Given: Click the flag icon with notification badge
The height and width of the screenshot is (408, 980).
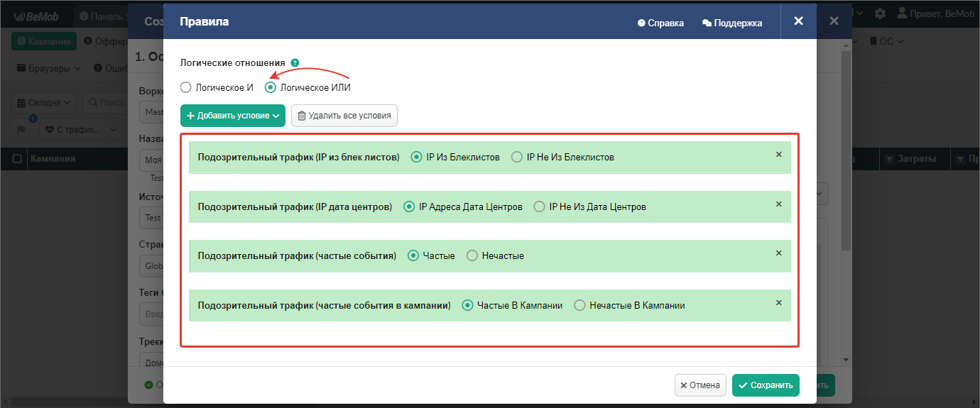Looking at the screenshot, I should click(21, 130).
